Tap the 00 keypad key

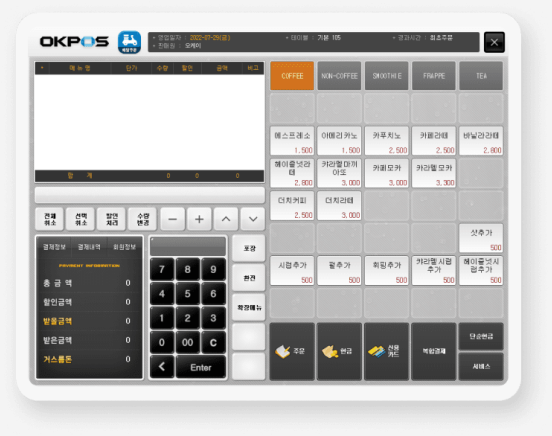pyautogui.click(x=188, y=342)
